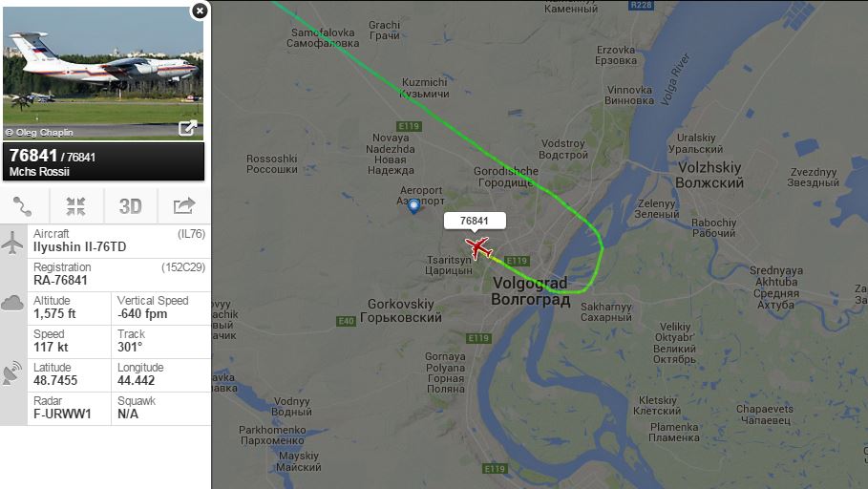868x489 pixels.
Task: Click the 76841 callsign label on the map
Action: (x=475, y=221)
